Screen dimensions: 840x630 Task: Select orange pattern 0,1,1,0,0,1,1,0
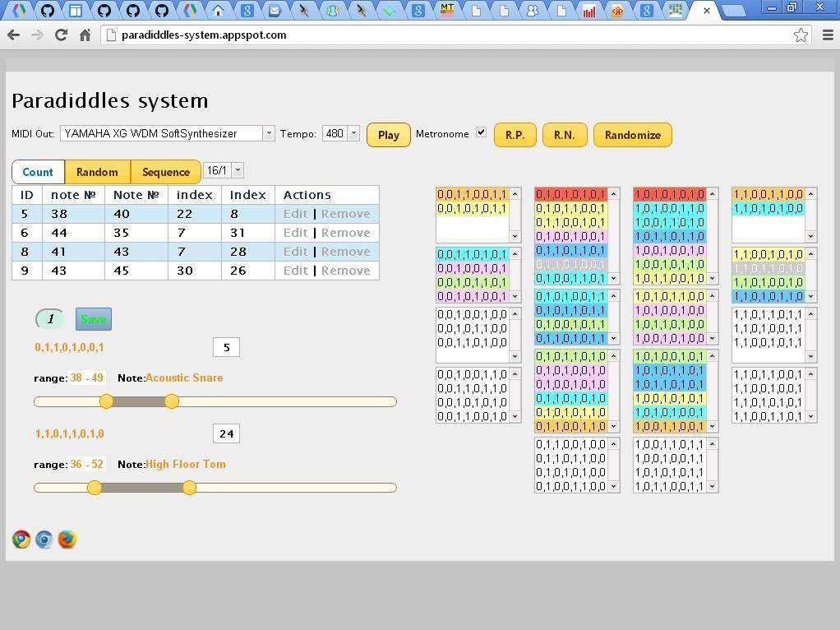pos(571,426)
